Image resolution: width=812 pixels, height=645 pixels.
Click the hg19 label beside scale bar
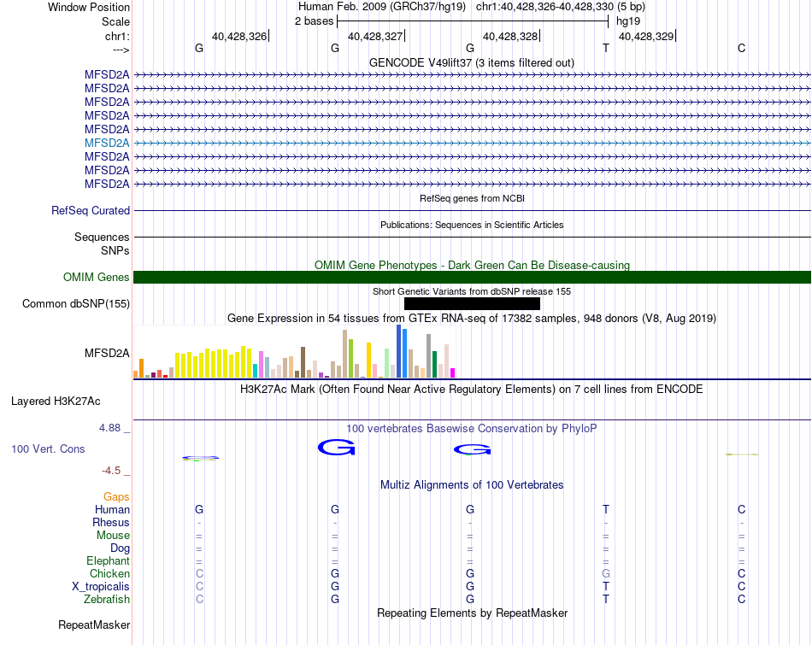628,21
